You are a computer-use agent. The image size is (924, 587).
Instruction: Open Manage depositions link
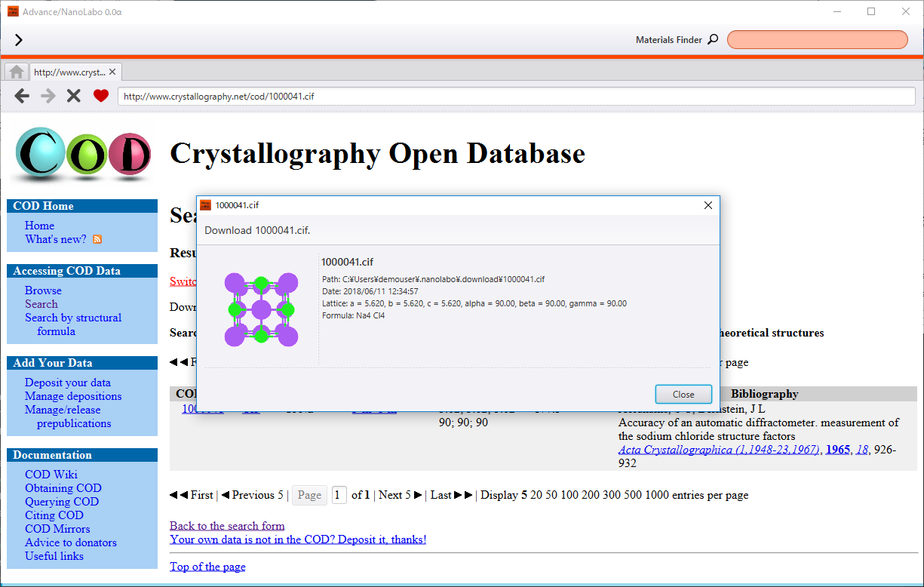[x=73, y=396]
